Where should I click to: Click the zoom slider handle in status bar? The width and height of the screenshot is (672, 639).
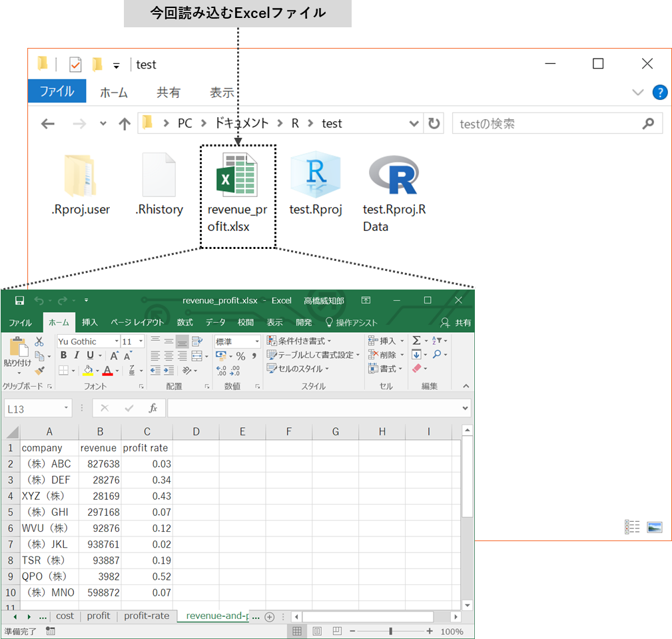(390, 631)
